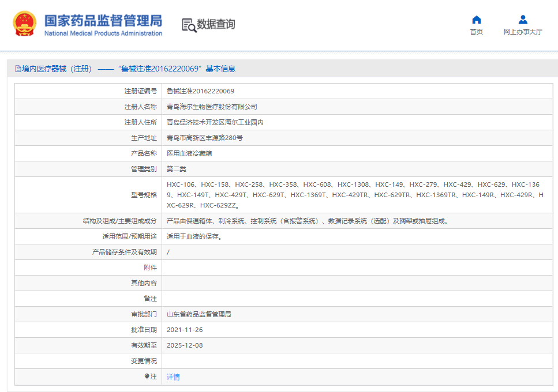Click approval date 2021-11-26
This screenshot has height=392, width=558.
(x=185, y=330)
